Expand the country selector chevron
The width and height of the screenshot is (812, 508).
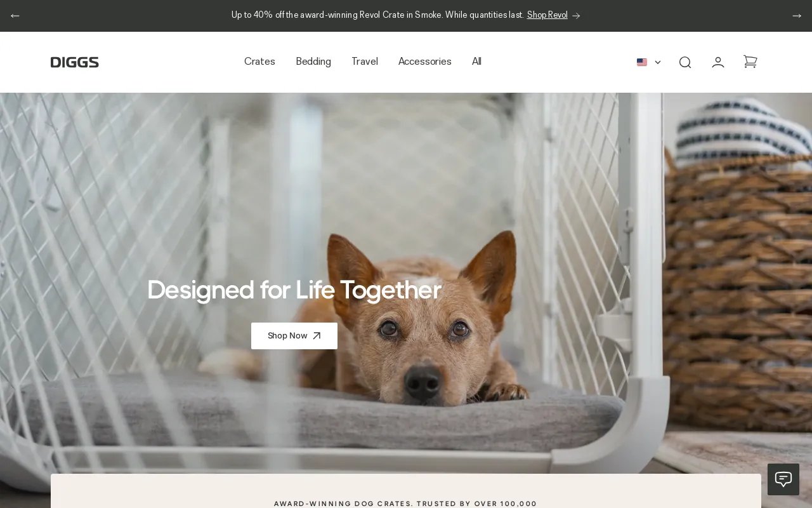(658, 62)
